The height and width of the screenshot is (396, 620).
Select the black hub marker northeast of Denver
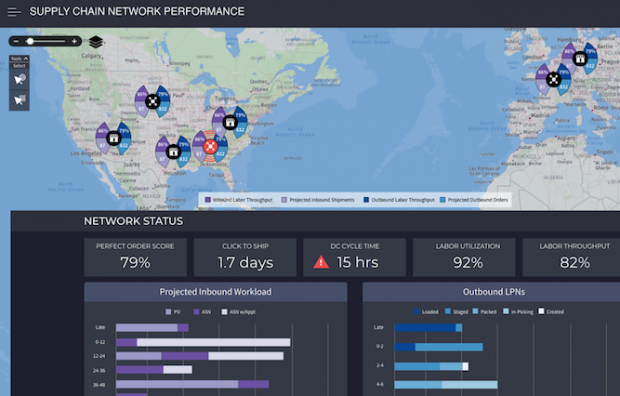152,101
